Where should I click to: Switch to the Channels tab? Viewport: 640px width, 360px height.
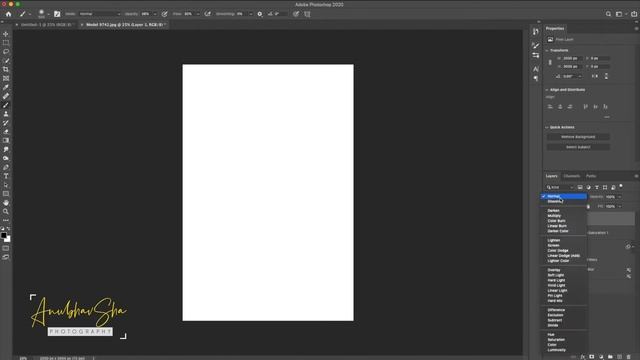571,176
